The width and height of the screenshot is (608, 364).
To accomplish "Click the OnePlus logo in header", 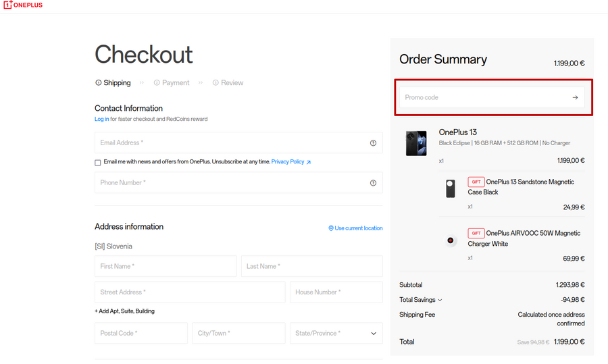I will pos(23,5).
